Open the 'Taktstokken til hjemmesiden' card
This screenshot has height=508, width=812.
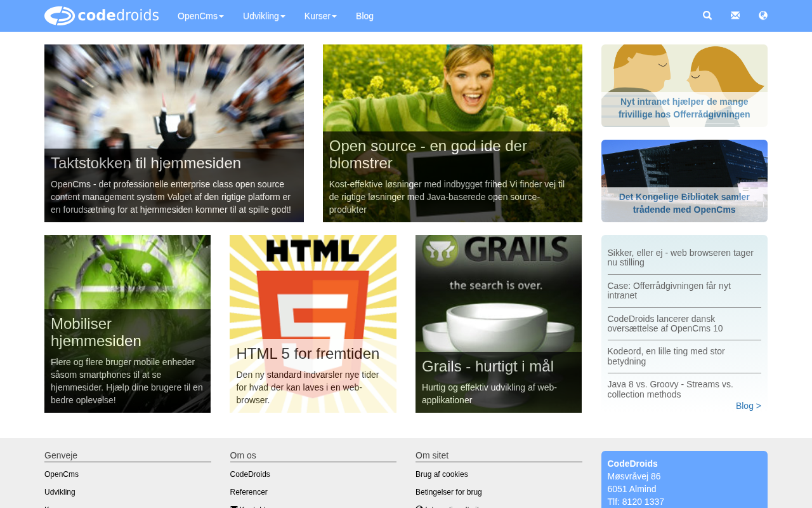(x=174, y=133)
